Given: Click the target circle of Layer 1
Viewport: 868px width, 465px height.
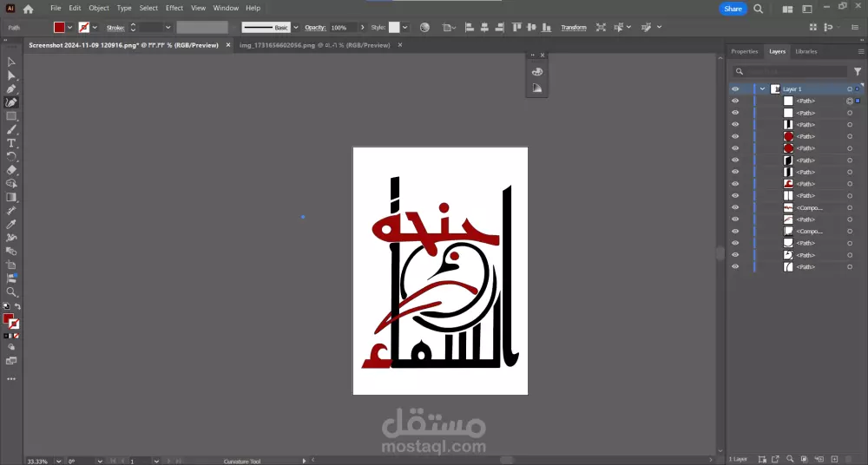Looking at the screenshot, I should (850, 89).
